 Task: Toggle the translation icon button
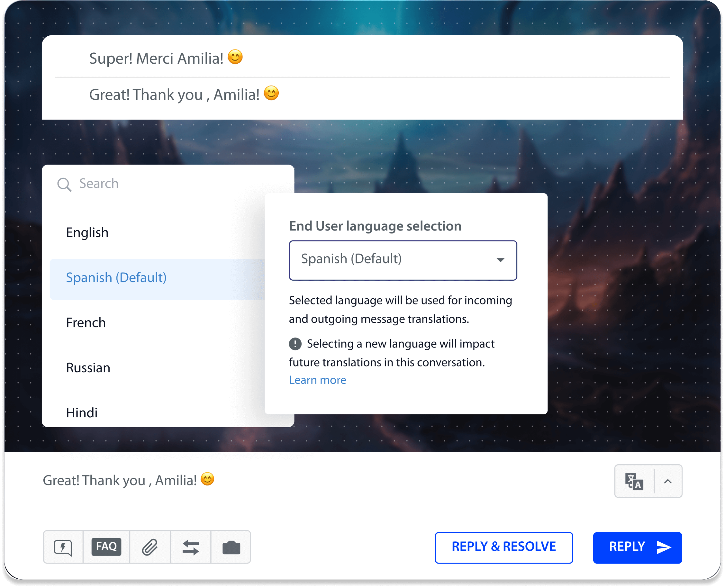[634, 481]
